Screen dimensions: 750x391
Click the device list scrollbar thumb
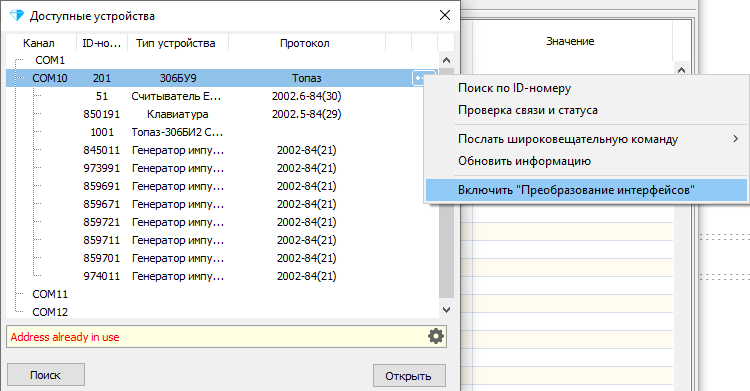446,184
